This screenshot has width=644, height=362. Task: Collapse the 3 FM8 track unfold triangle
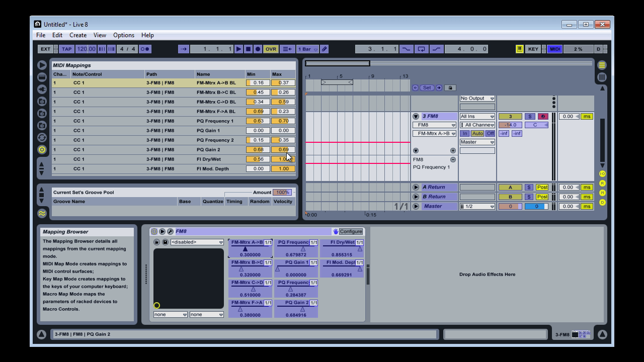(x=416, y=116)
